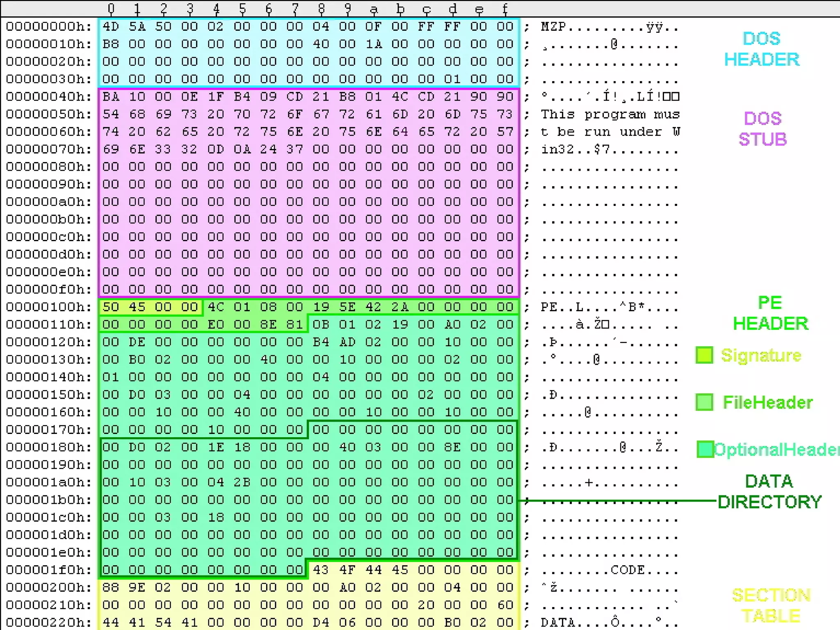Click the SECTION TABLE label
This screenshot has width=840, height=630.
771,605
